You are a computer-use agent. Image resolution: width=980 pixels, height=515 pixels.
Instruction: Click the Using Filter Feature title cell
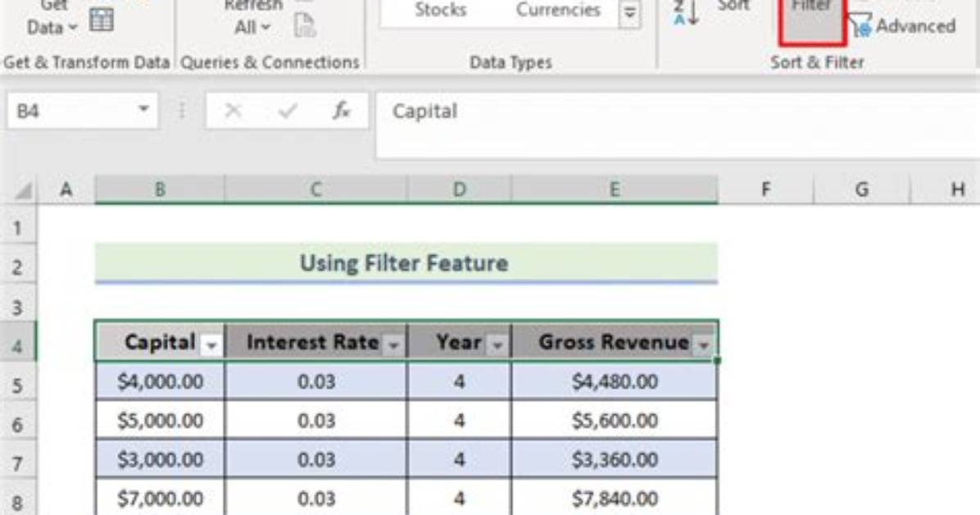(406, 262)
